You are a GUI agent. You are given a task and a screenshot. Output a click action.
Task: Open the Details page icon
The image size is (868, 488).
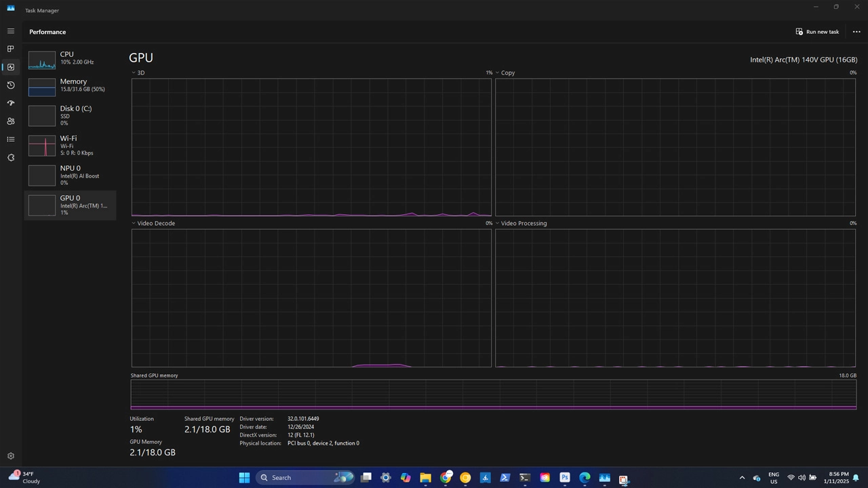[x=10, y=139]
